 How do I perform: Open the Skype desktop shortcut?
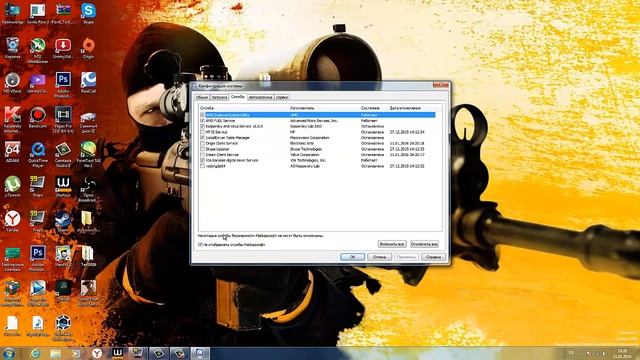point(88,13)
